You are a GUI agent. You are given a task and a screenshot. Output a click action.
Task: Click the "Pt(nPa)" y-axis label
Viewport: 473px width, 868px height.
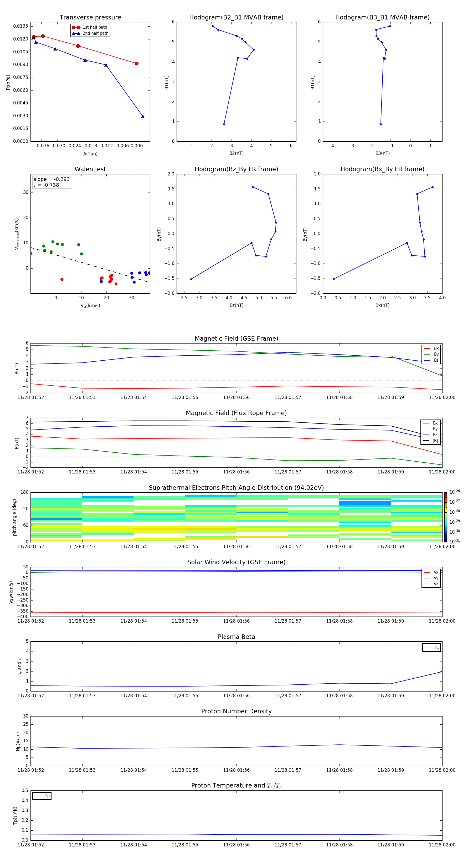8,82
